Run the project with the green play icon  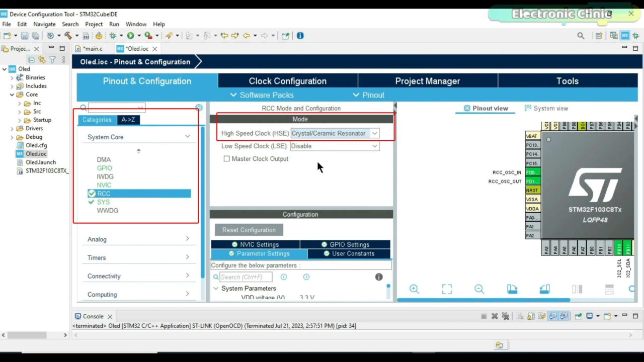tap(130, 36)
